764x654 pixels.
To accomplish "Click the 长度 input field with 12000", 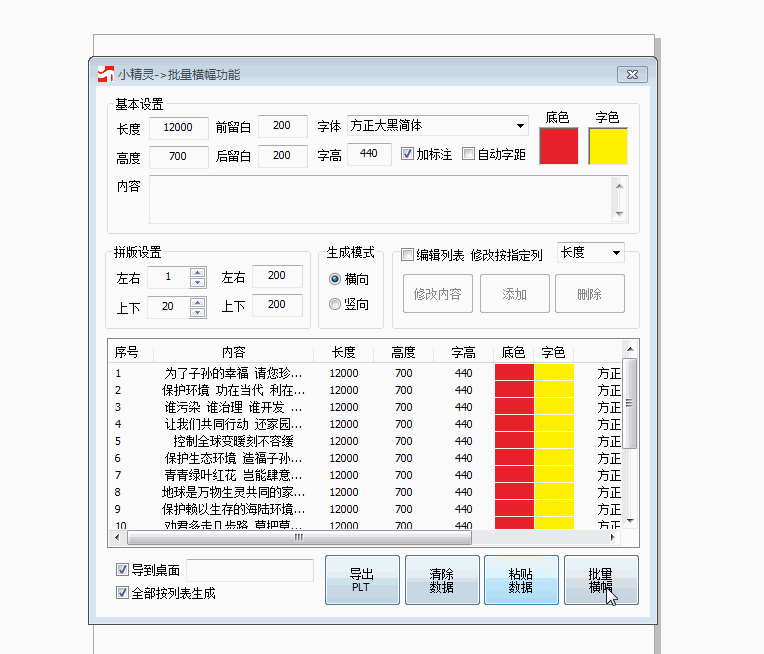I will (x=178, y=128).
